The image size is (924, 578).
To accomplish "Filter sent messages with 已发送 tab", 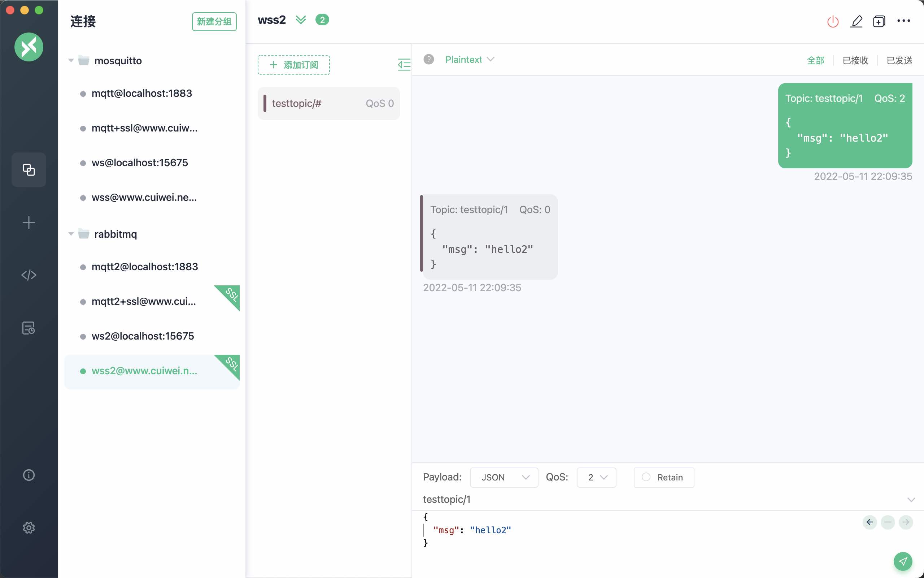I will coord(899,60).
